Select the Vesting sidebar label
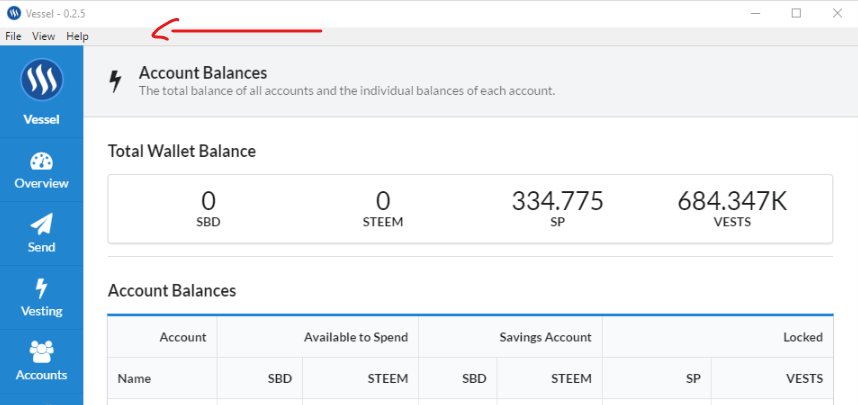 click(42, 311)
